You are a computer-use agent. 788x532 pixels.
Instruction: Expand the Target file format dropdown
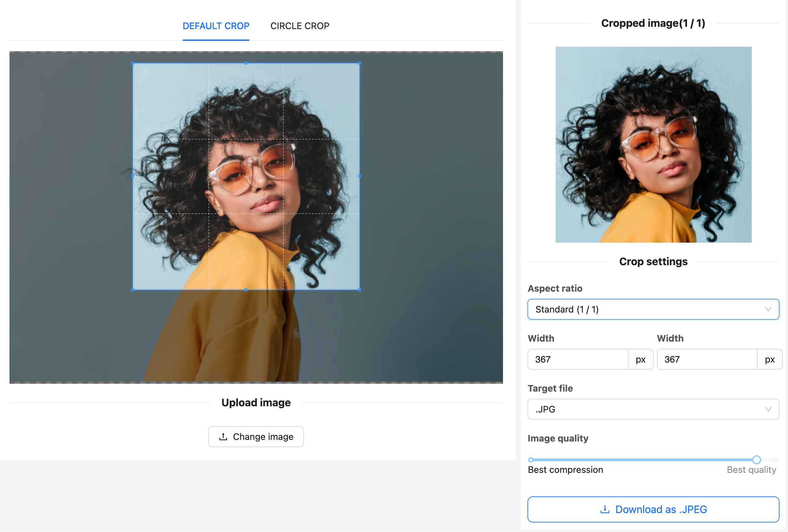654,409
